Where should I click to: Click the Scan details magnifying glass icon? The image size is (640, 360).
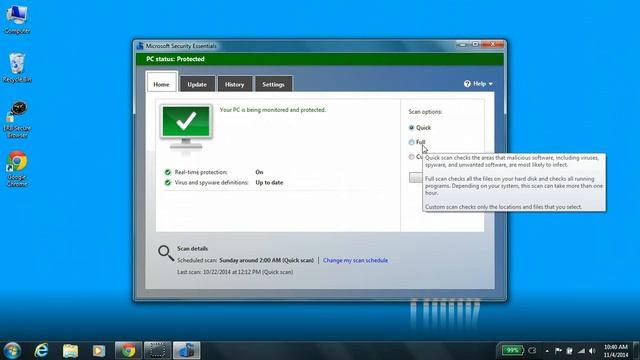(166, 253)
